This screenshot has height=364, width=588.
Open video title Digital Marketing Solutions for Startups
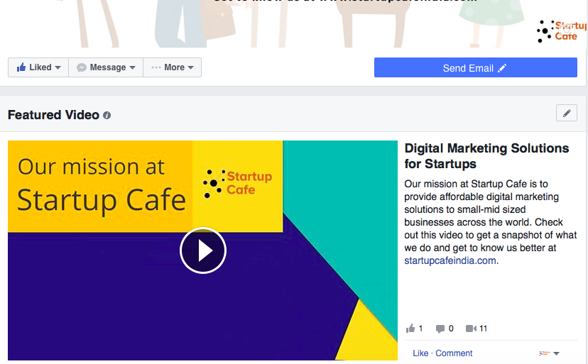click(x=486, y=156)
